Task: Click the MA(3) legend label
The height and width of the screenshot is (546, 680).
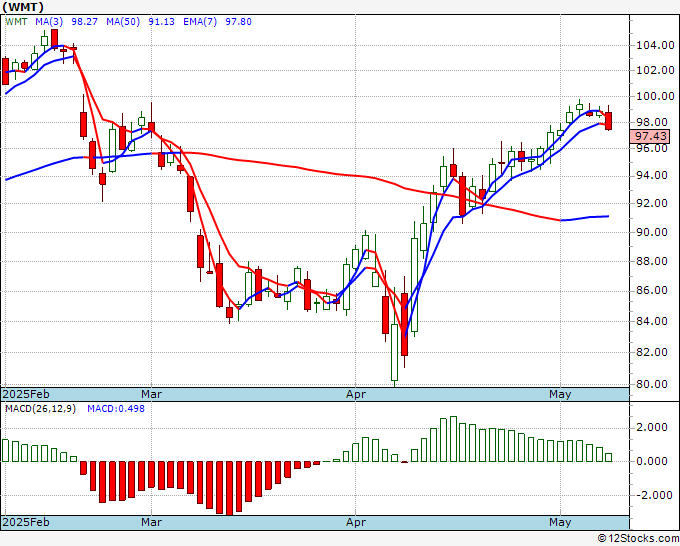Action: pyautogui.click(x=49, y=22)
